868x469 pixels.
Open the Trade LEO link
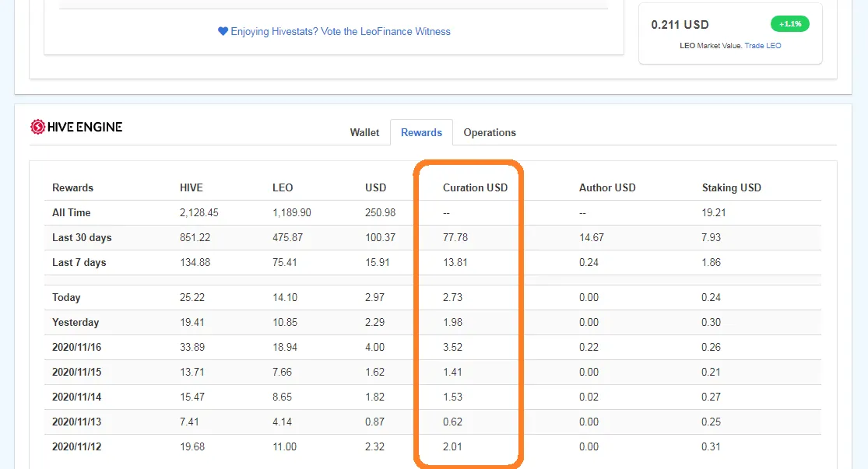pos(763,45)
